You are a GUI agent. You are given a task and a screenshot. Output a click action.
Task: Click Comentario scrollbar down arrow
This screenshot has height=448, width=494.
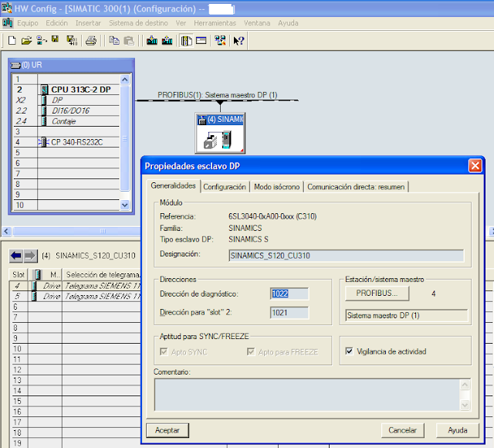click(465, 405)
